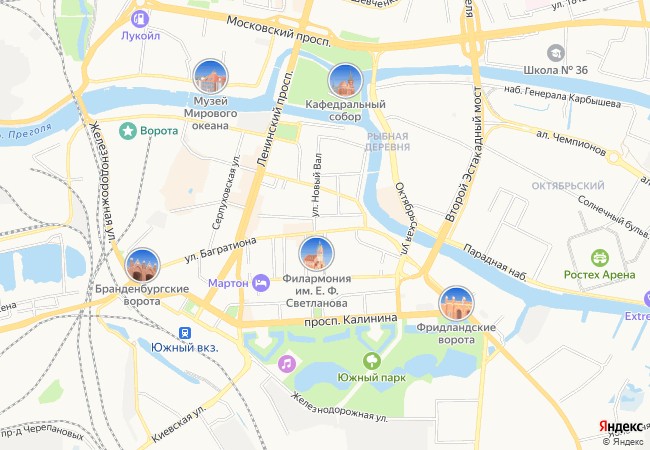Click the green star Ворота icon
This screenshot has width=650, height=450.
click(128, 131)
